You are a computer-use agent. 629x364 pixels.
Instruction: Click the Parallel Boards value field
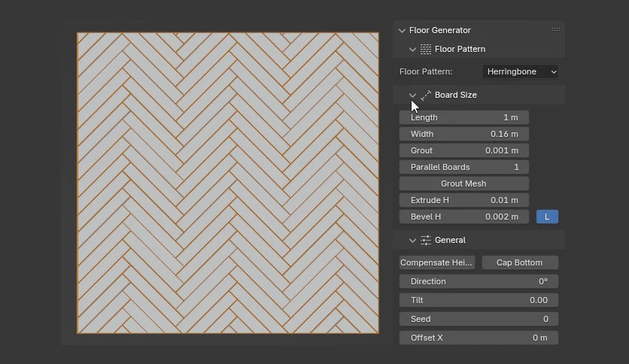464,167
